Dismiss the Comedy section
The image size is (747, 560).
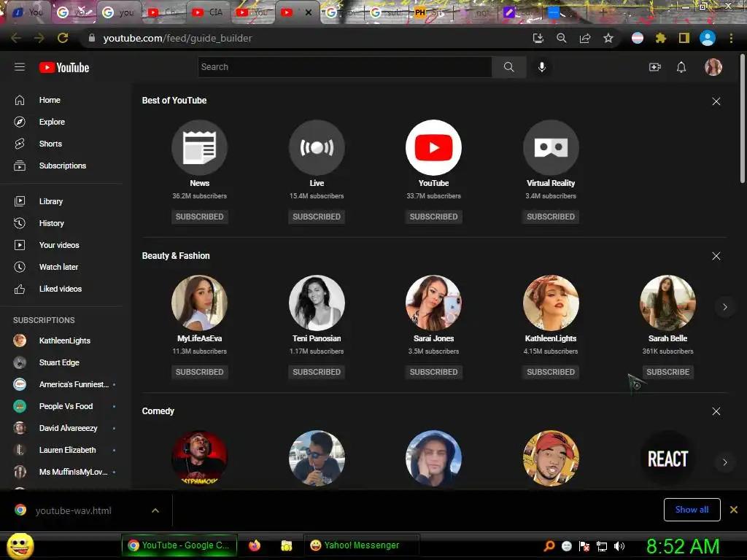tap(716, 411)
